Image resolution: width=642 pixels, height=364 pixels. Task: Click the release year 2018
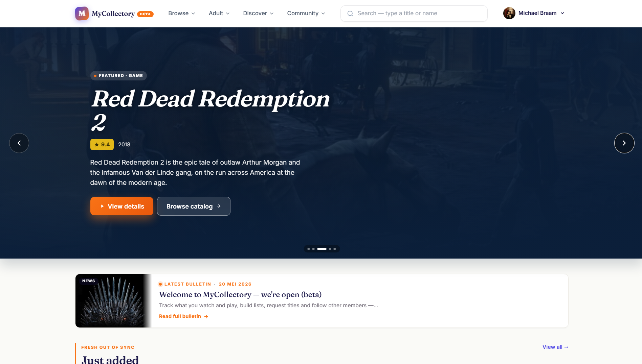124,145
